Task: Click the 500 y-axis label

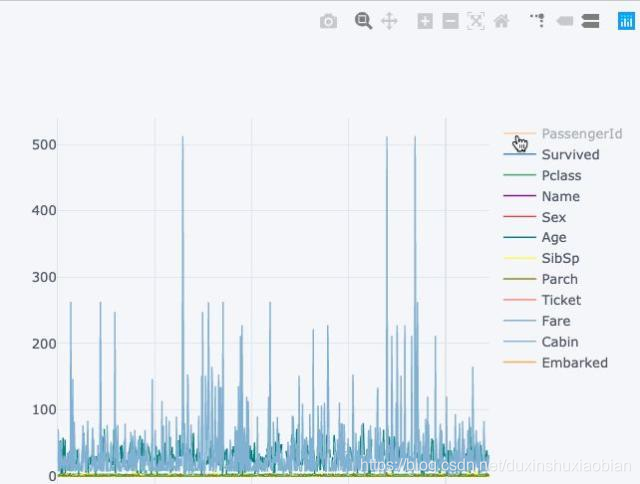Action: pos(44,144)
